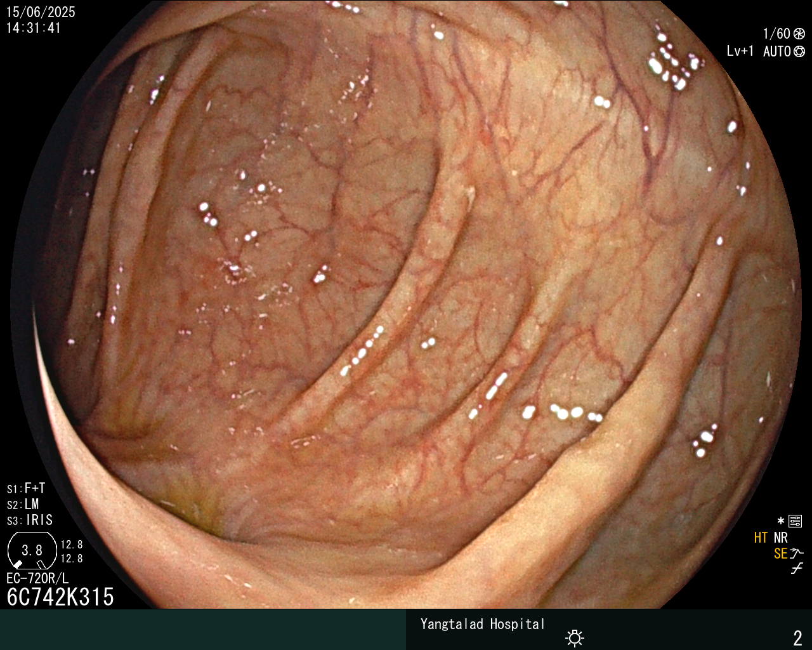
Task: Click the image counter number 2
Action: (797, 637)
